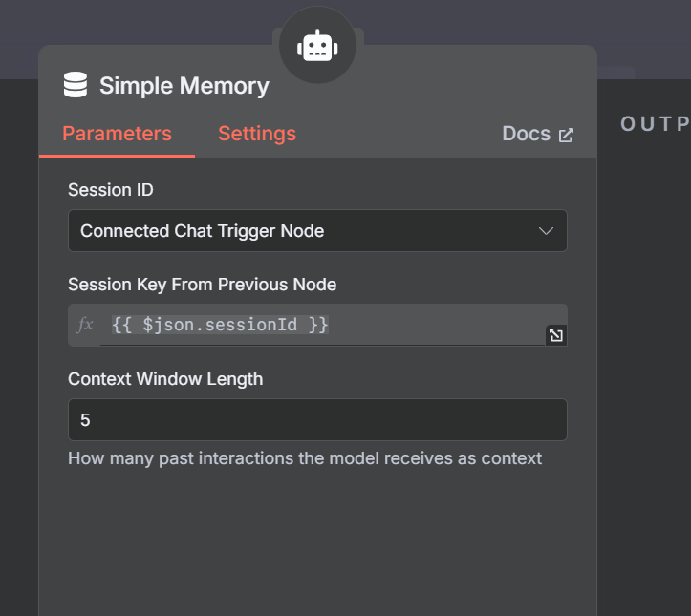This screenshot has width=691, height=616.
Task: Click the dark output pane right of panel
Action: coord(645,382)
